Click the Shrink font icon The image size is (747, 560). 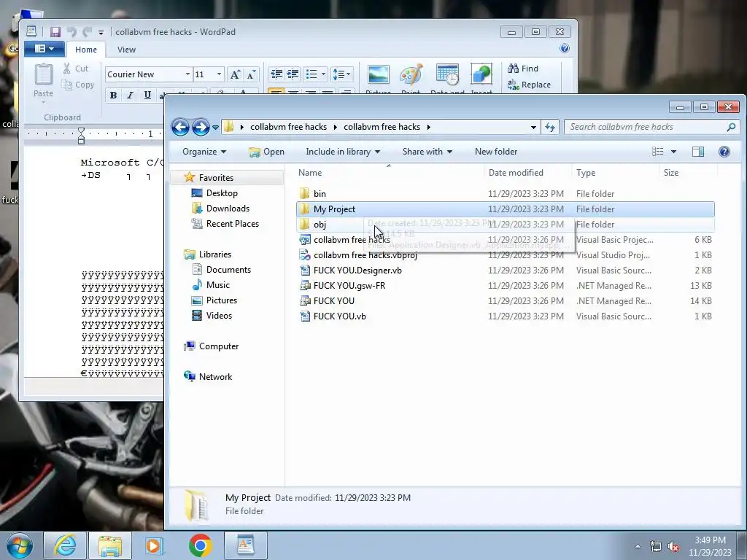251,74
